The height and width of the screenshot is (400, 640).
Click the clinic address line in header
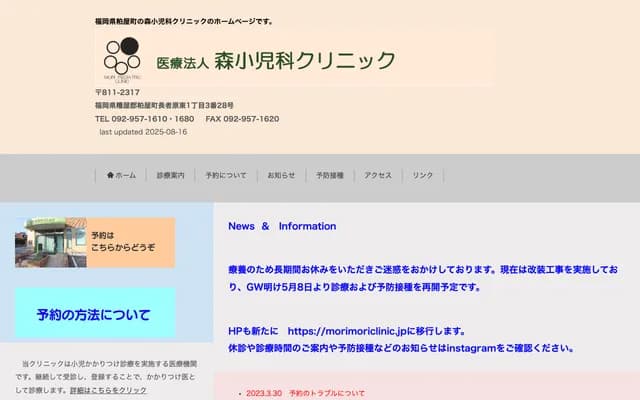tap(164, 105)
